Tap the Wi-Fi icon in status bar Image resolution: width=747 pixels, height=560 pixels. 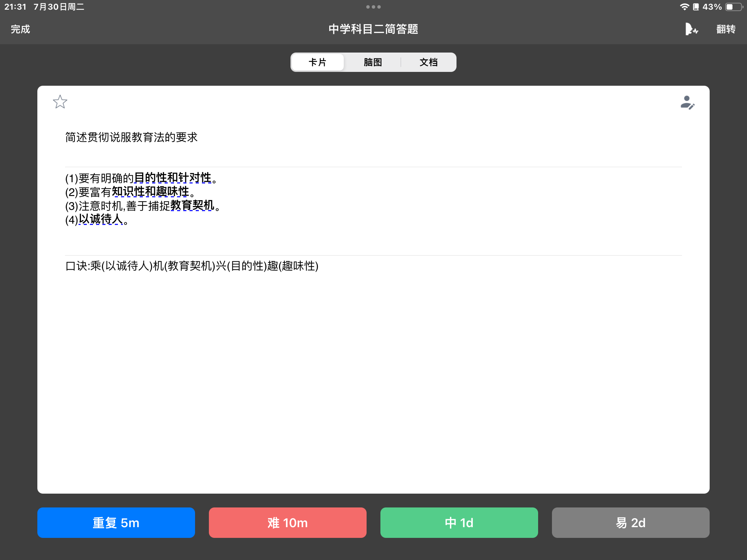coord(684,7)
